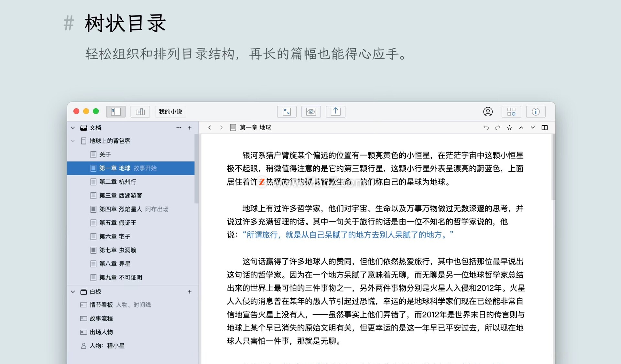This screenshot has height=364, width=621.
Task: Show the document info inspector
Action: click(x=536, y=112)
